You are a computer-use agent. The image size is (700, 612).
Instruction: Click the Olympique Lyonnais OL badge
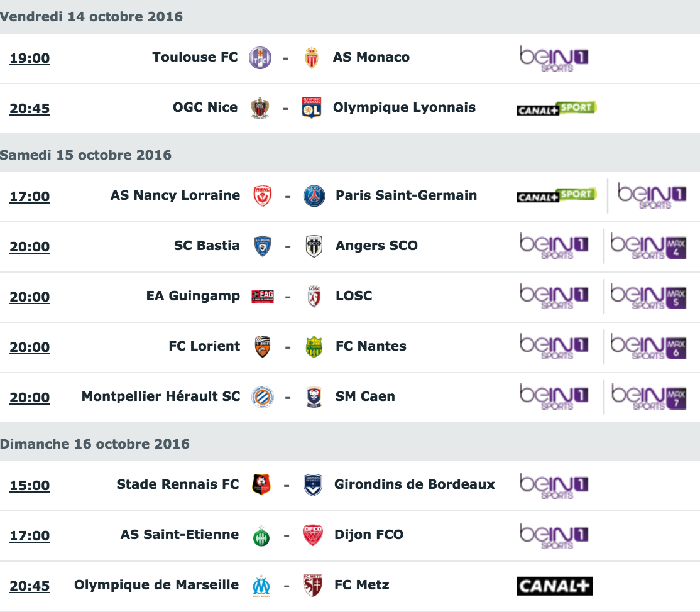pyautogui.click(x=312, y=107)
